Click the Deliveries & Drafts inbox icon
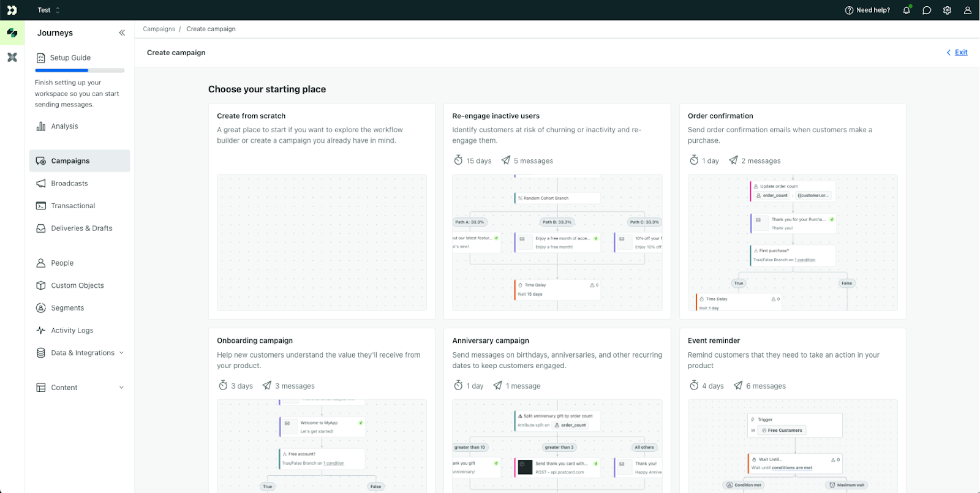This screenshot has height=493, width=980. [x=41, y=228]
